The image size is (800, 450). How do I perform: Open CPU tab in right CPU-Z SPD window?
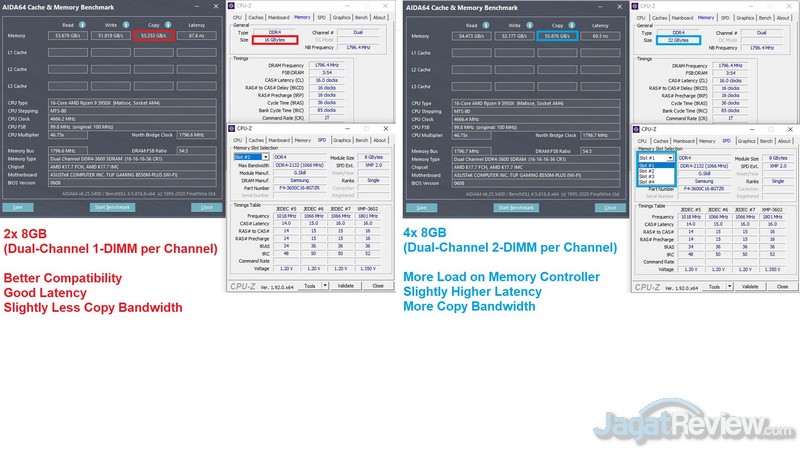click(642, 141)
